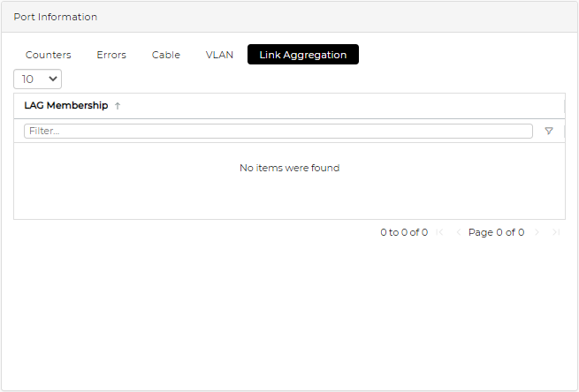Click the No items were found message
Viewport: 579px width, 392px height.
[289, 168]
